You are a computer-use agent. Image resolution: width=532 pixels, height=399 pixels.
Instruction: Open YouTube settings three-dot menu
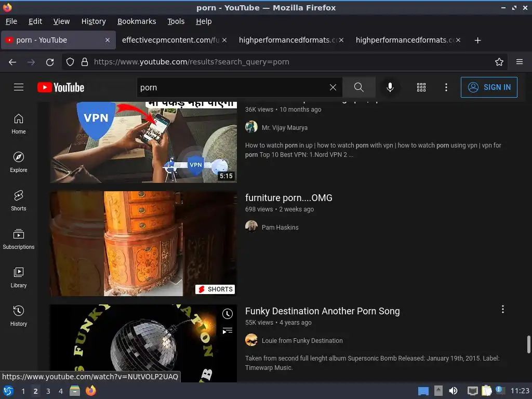(x=446, y=87)
